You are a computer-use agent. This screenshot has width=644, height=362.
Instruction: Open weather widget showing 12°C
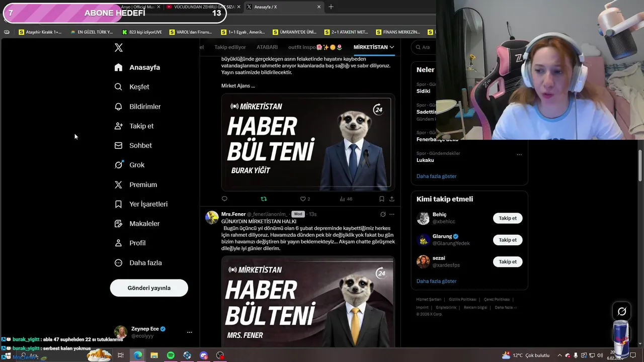[525, 355]
